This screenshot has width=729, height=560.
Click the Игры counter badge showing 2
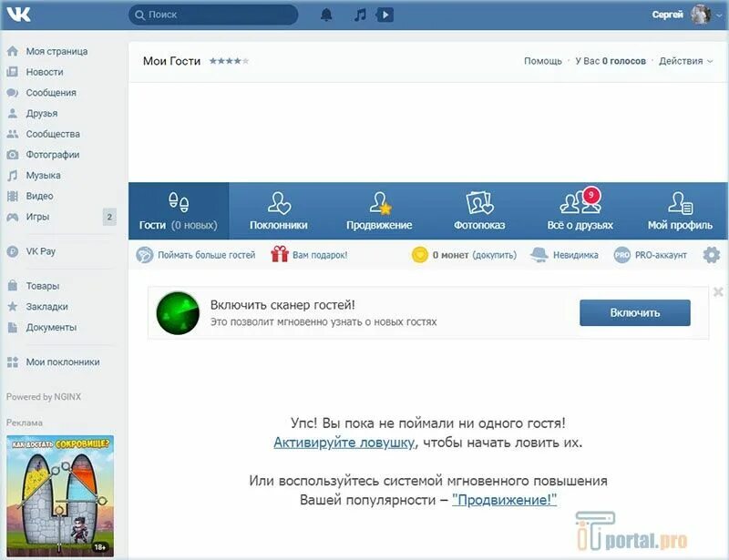pos(109,217)
